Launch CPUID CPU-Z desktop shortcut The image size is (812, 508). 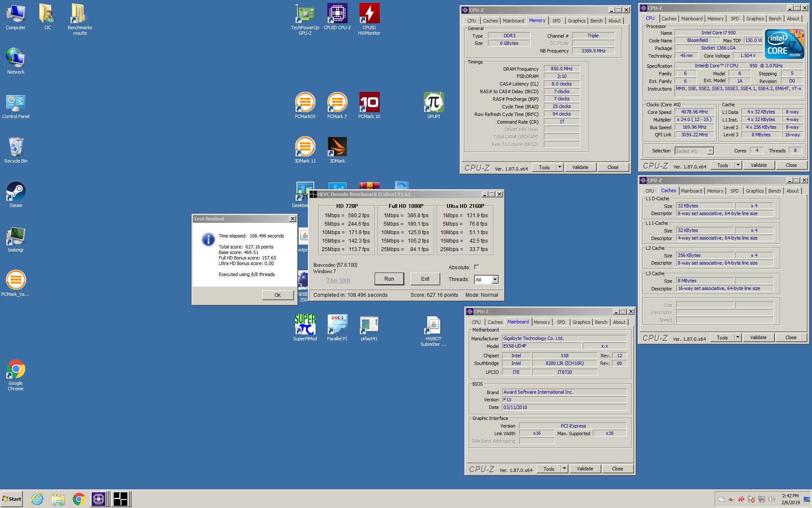click(337, 17)
